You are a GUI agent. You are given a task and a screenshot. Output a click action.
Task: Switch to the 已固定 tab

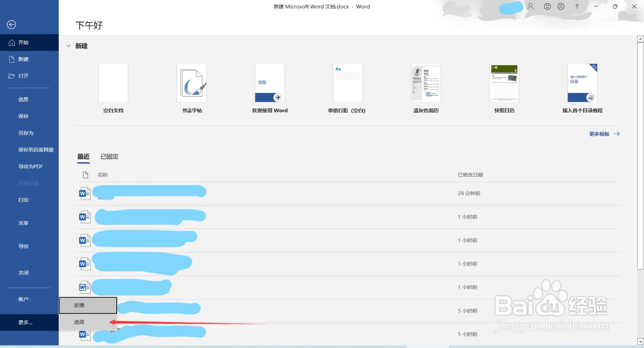(109, 157)
